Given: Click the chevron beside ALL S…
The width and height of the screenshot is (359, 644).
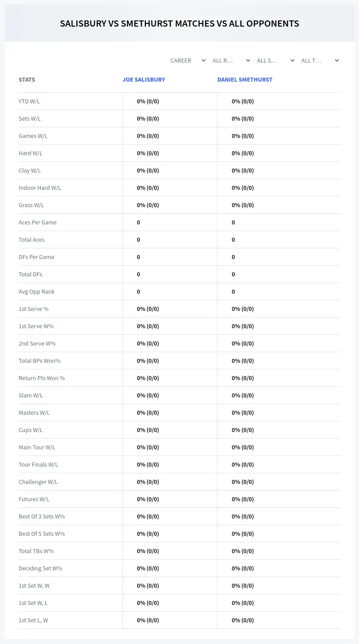Looking at the screenshot, I should [292, 61].
